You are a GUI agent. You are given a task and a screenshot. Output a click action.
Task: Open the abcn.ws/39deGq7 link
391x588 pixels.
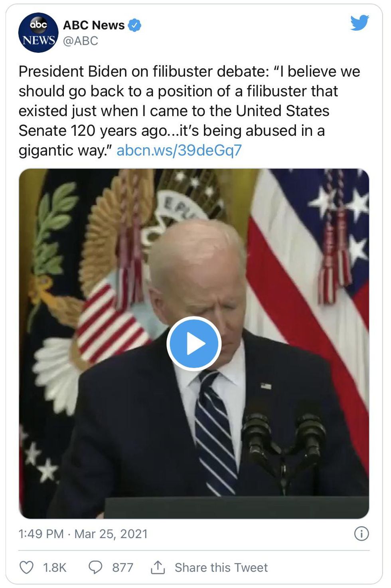click(179, 150)
